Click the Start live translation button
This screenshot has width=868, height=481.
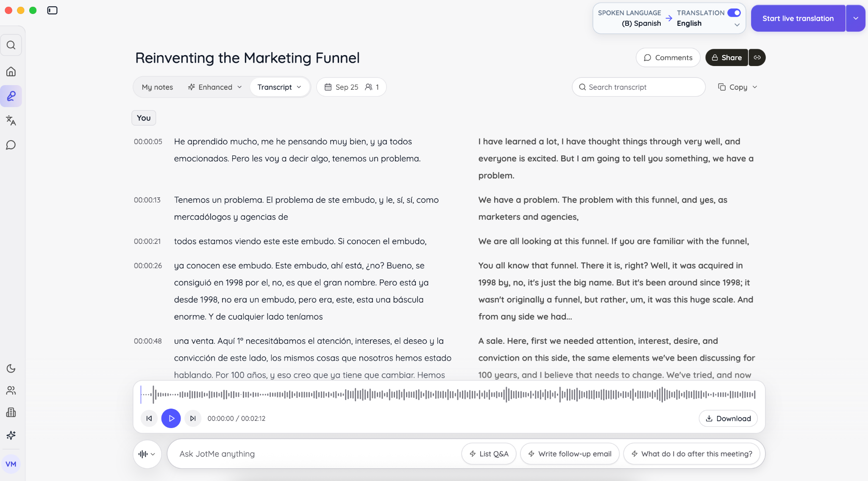(x=798, y=18)
